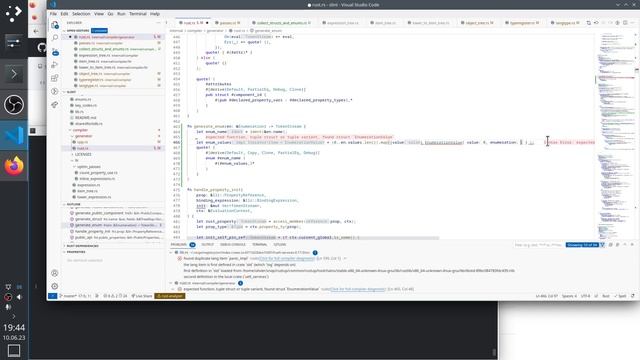Image resolution: width=640 pixels, height=360 pixels.
Task: Collapse the lib.rs problems group in panel
Action: pyautogui.click(x=171, y=253)
